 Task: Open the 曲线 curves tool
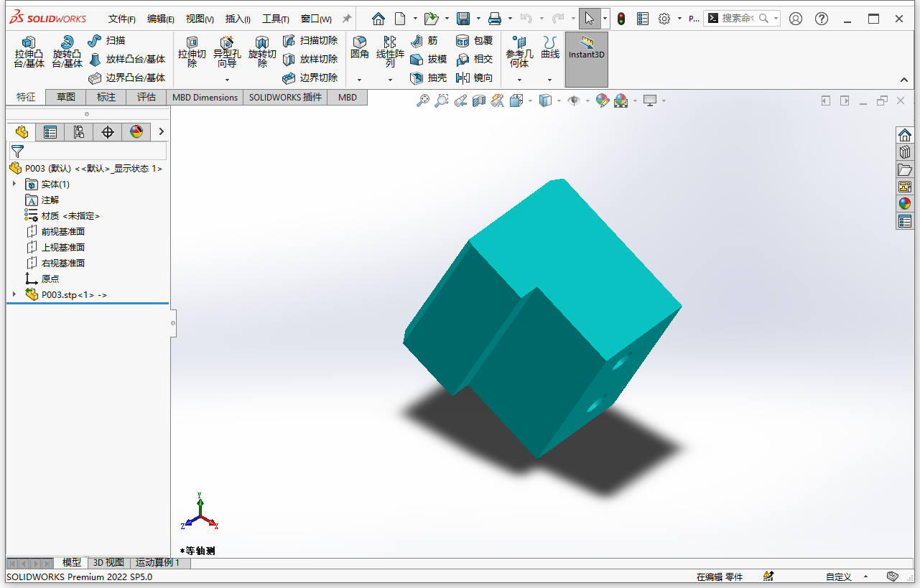point(550,47)
